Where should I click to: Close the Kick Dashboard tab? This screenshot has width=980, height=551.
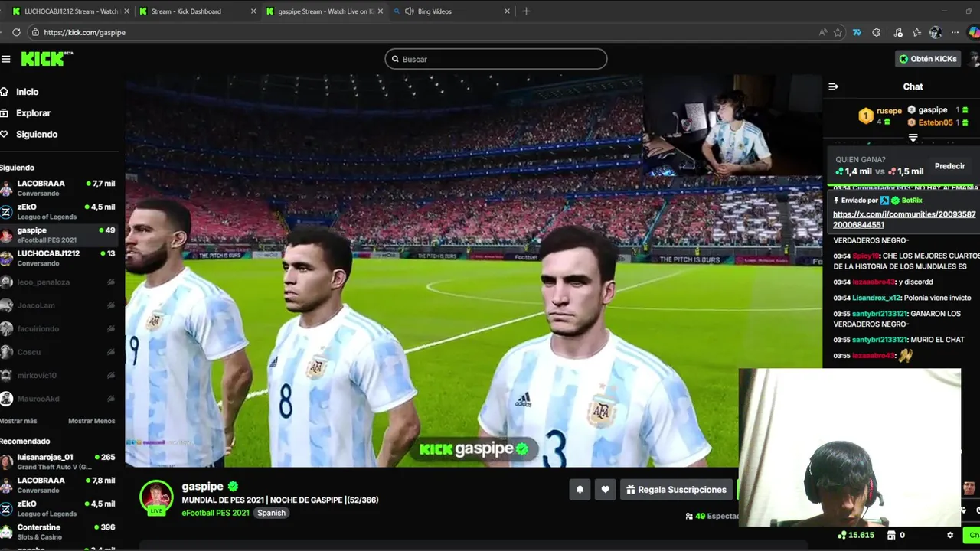(x=253, y=11)
